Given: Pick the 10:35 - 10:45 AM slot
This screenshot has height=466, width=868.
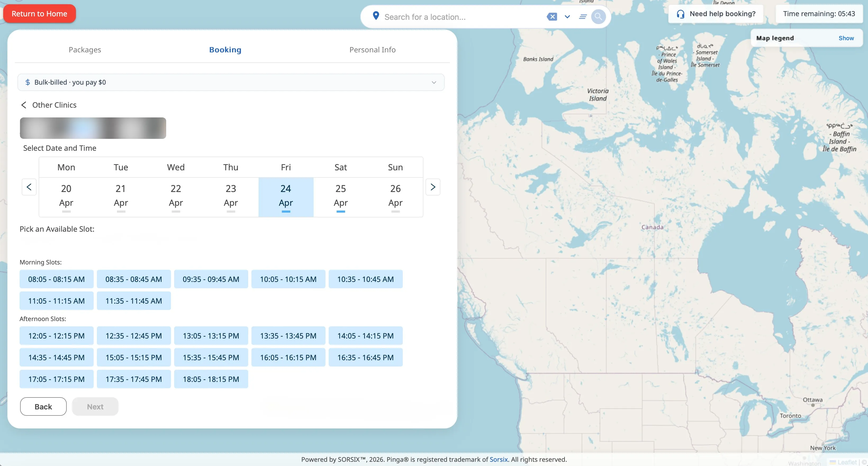Looking at the screenshot, I should [366, 279].
